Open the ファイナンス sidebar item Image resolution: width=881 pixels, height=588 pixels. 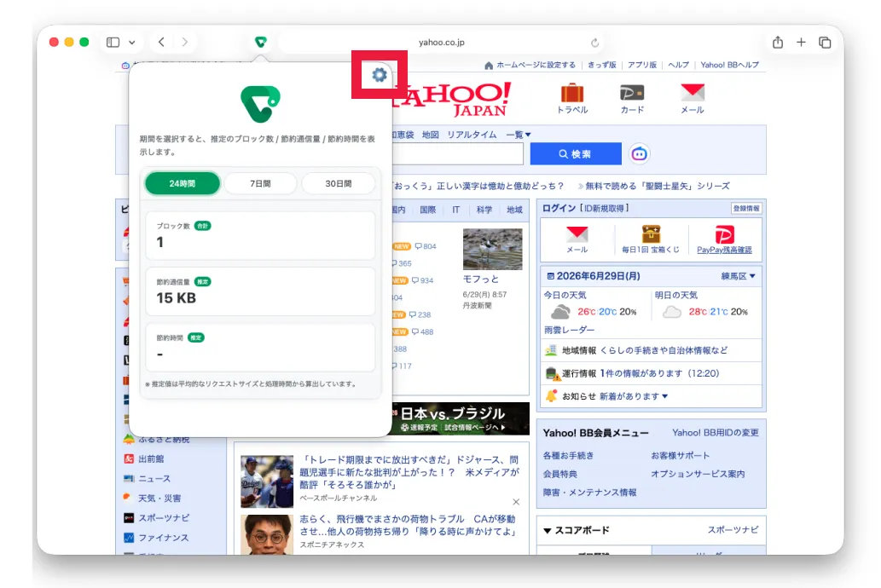point(163,538)
